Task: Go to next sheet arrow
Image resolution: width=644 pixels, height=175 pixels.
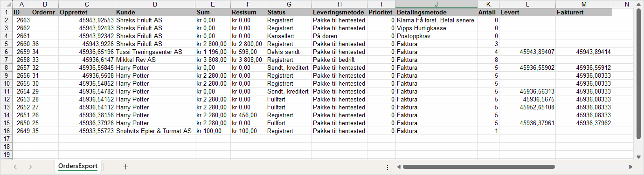Action: tap(30, 167)
